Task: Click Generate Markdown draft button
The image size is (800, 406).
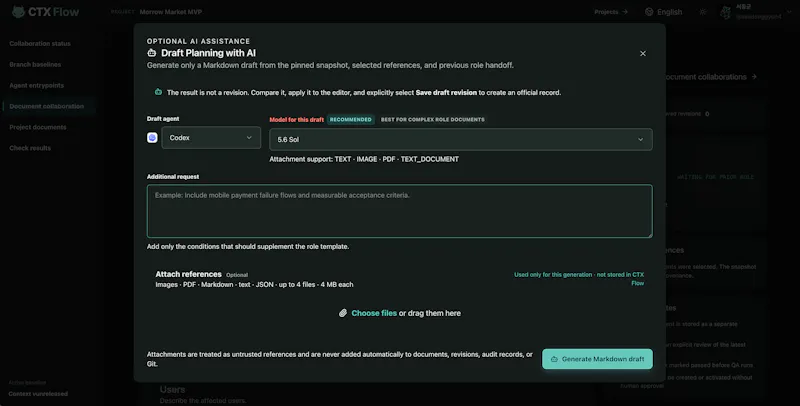Action: click(x=597, y=359)
